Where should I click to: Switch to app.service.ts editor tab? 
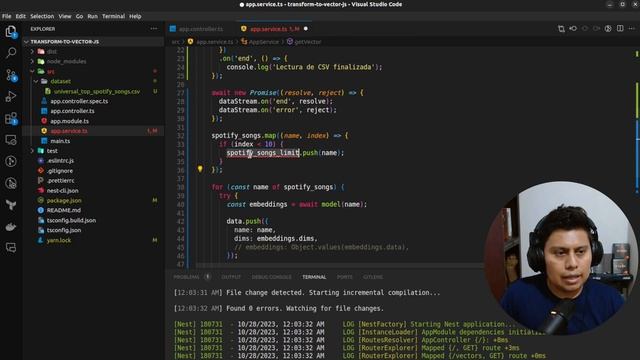[275, 29]
